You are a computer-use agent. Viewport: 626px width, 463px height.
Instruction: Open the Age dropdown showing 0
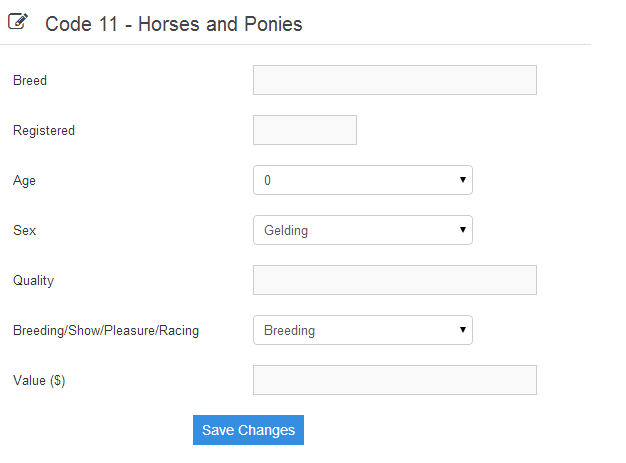point(363,180)
